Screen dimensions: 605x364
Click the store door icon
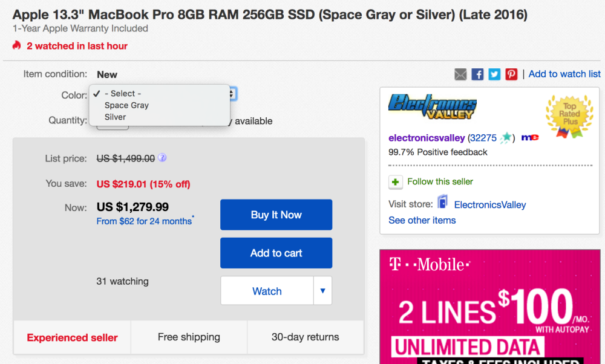[443, 203]
